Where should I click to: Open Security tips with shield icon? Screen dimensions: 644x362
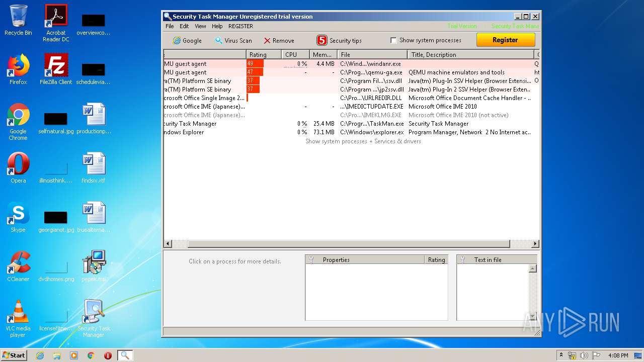point(339,41)
